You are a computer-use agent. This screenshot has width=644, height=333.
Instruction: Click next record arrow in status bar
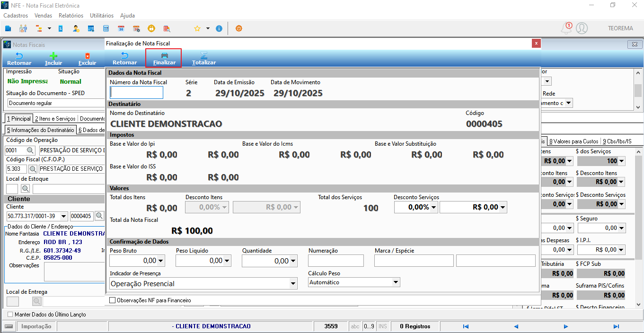566,326
